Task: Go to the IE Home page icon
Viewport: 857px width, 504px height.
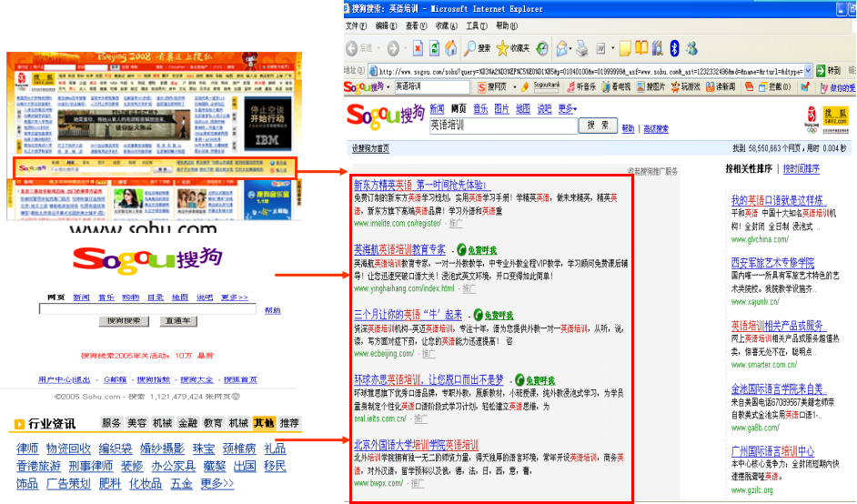Action: click(x=451, y=48)
